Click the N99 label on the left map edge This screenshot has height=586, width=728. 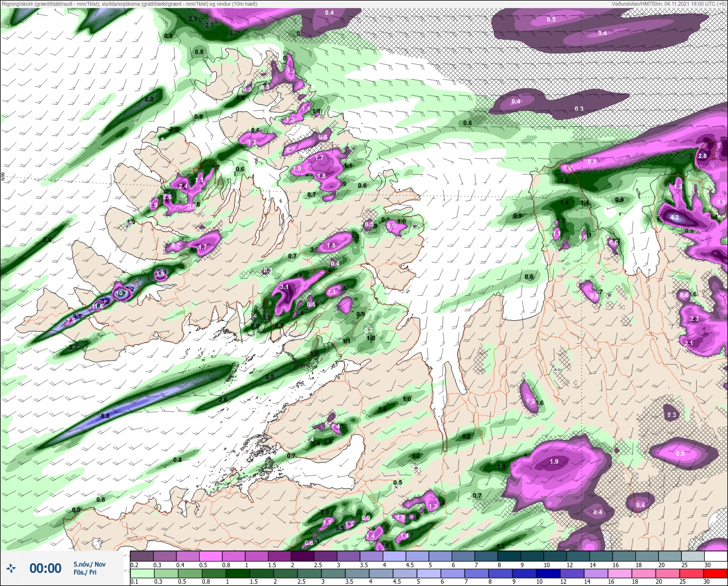click(3, 177)
